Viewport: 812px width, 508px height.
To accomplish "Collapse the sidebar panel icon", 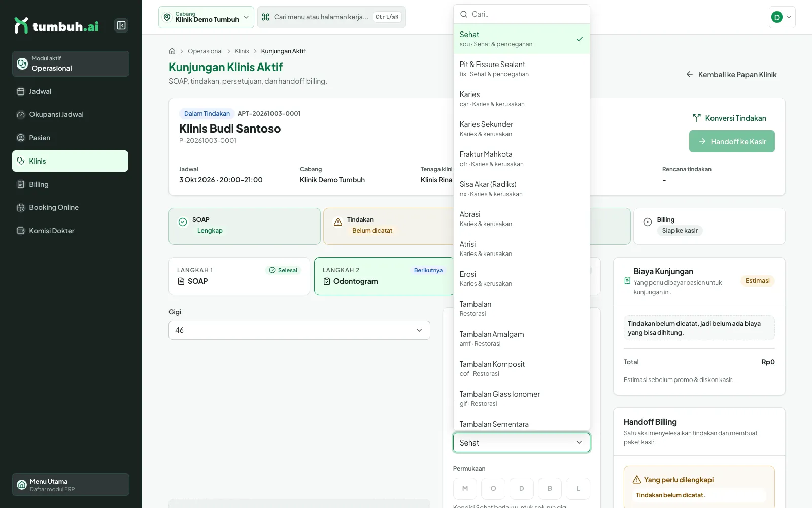I will point(121,25).
